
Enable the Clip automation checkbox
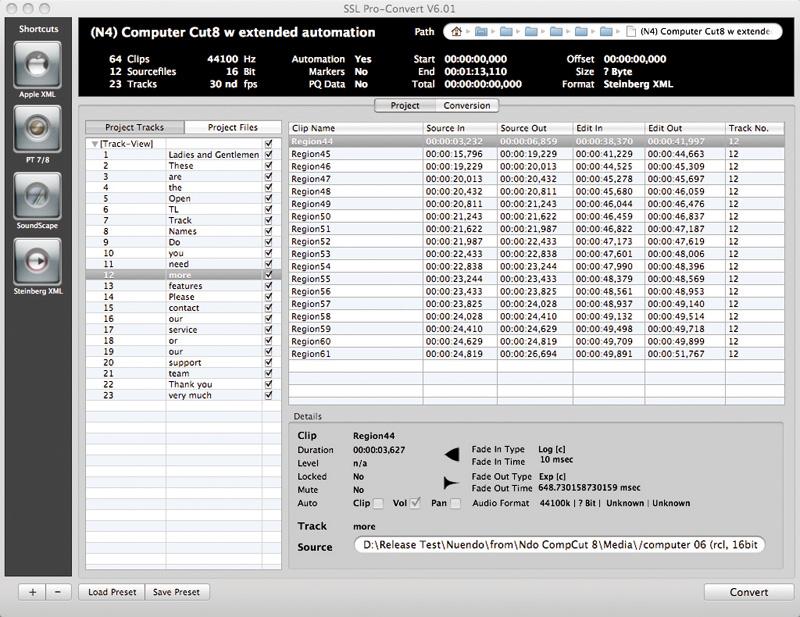pyautogui.click(x=378, y=503)
